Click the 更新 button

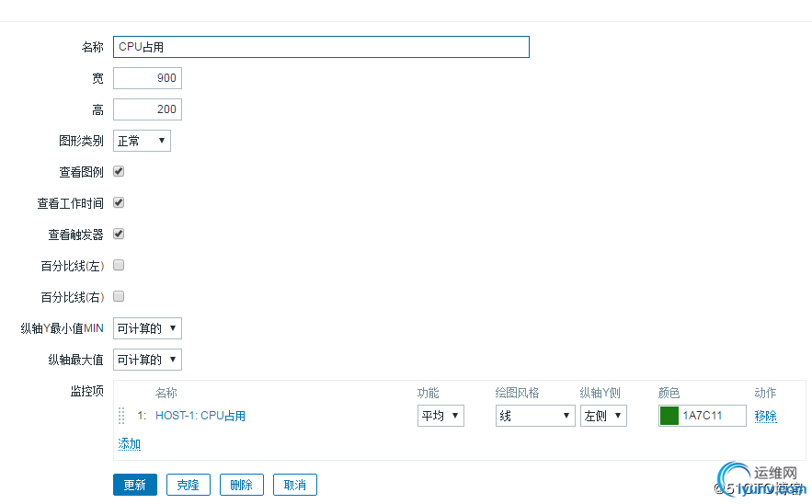(x=135, y=485)
